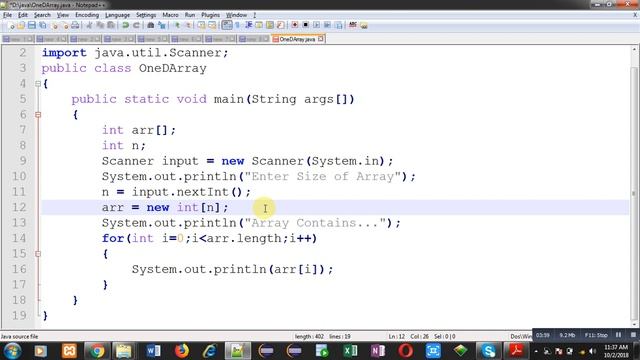Toggle macro recording with red dot icon
The width and height of the screenshot is (640, 360).
pos(295,25)
